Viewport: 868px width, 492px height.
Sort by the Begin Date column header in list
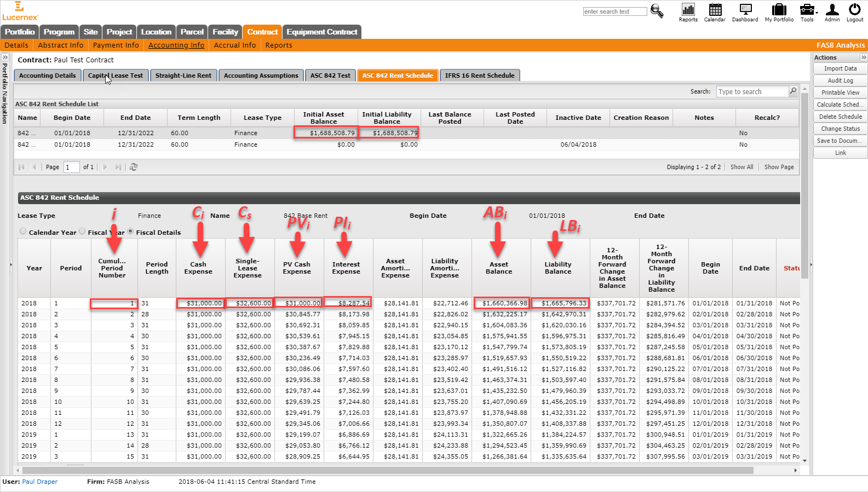(x=72, y=118)
